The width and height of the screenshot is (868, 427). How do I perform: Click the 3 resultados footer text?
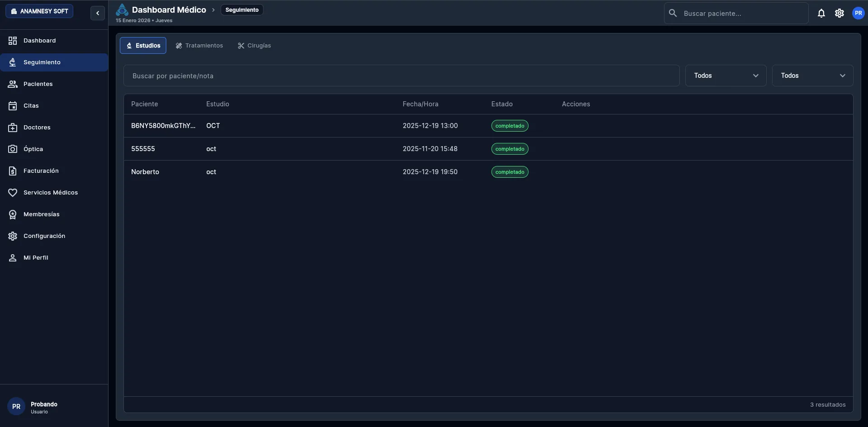(828, 405)
